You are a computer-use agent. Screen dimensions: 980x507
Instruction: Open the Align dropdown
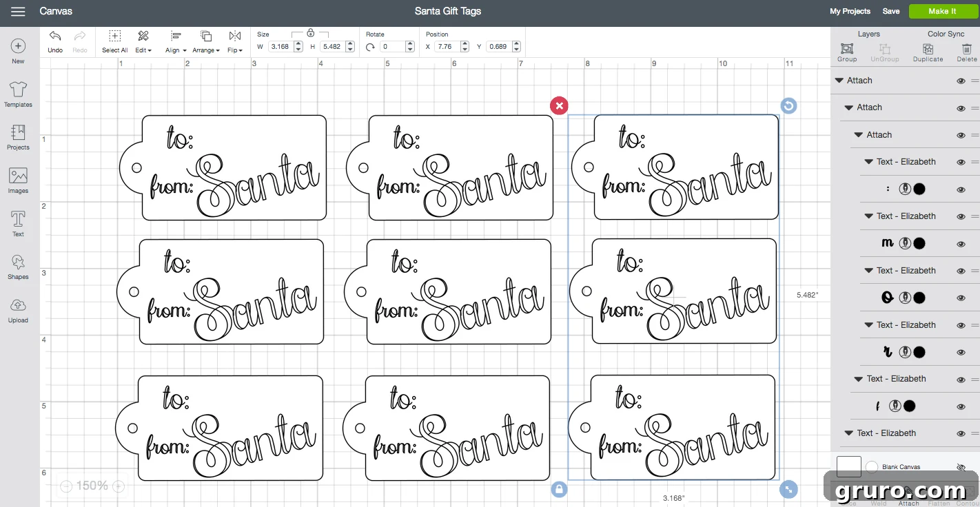[176, 41]
